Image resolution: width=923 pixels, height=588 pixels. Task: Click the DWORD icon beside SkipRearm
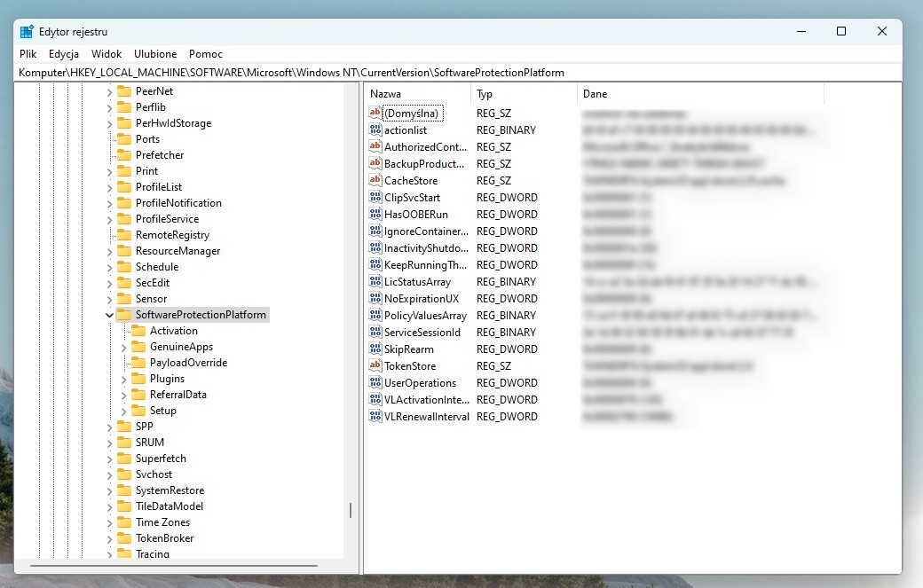(375, 349)
